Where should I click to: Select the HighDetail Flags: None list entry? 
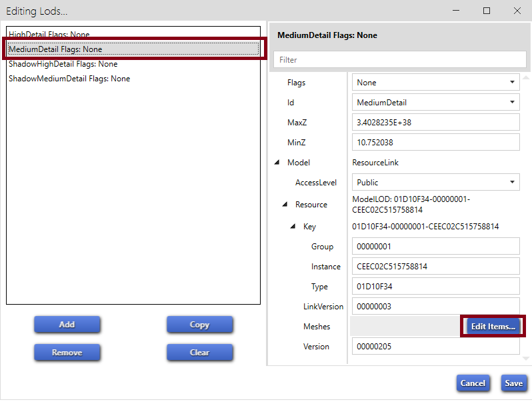pyautogui.click(x=133, y=34)
